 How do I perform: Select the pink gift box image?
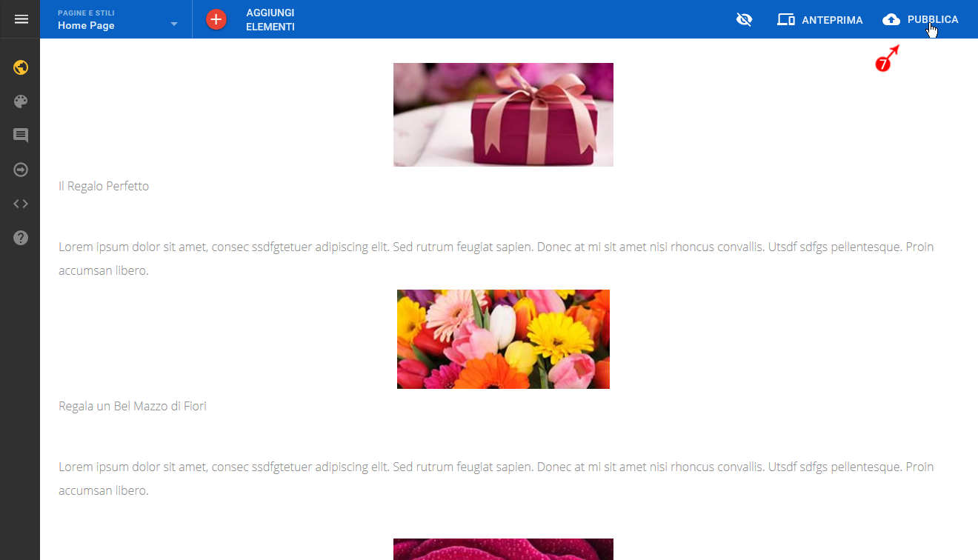click(x=503, y=115)
